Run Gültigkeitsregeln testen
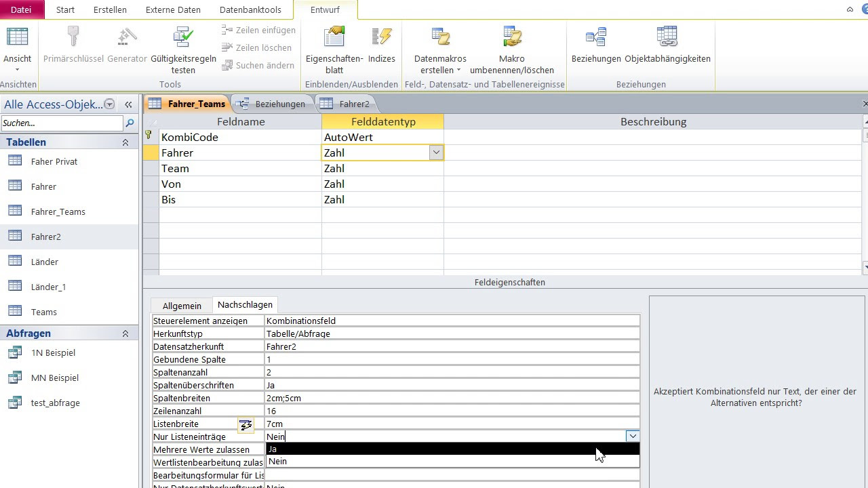Image resolution: width=868 pixels, height=488 pixels. click(x=183, y=50)
